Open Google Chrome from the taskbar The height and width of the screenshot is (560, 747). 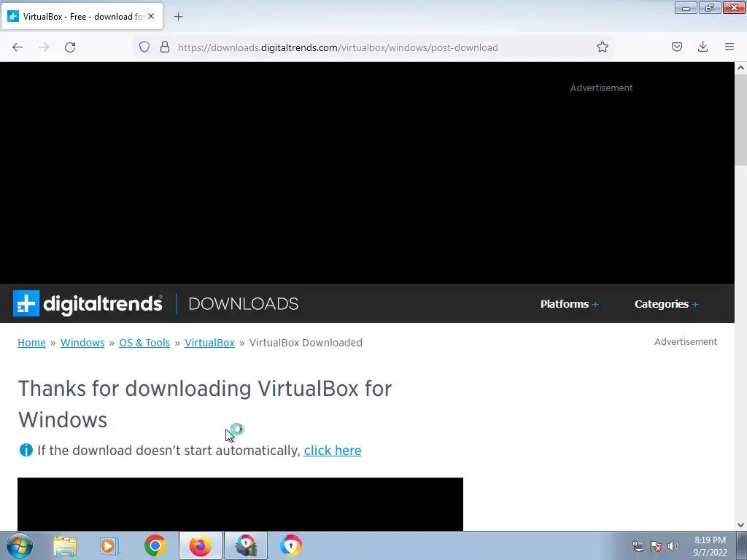click(x=155, y=545)
